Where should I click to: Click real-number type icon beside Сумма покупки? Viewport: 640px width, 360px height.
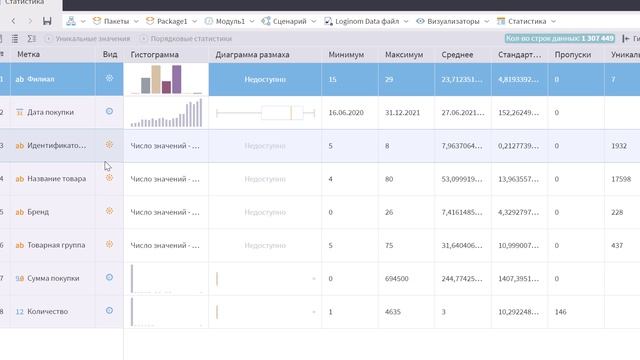20,278
